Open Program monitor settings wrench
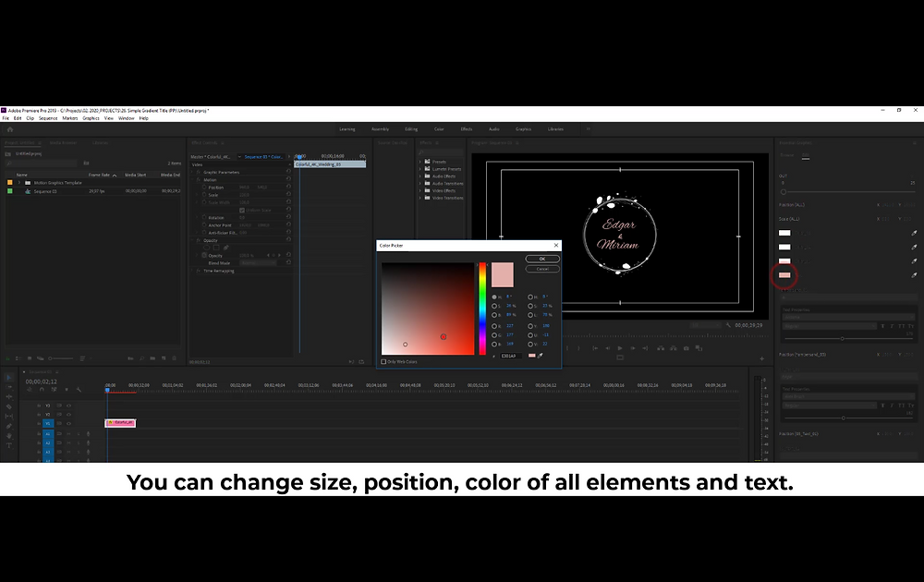924x582 pixels. pyautogui.click(x=728, y=325)
